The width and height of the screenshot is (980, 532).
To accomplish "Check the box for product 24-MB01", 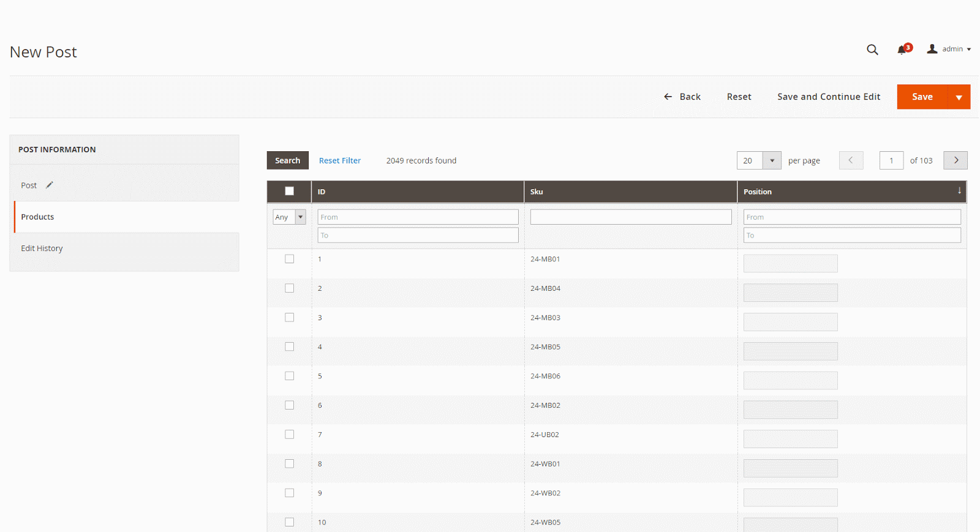I will [x=290, y=259].
